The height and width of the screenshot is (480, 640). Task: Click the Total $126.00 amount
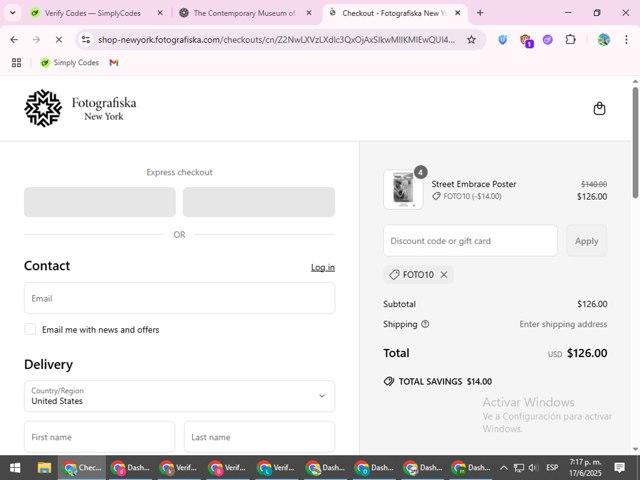coord(587,353)
